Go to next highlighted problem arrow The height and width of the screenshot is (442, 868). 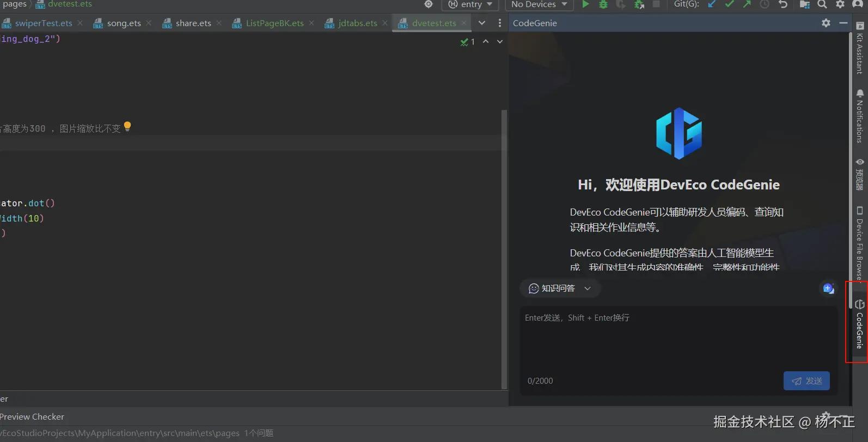tap(500, 41)
